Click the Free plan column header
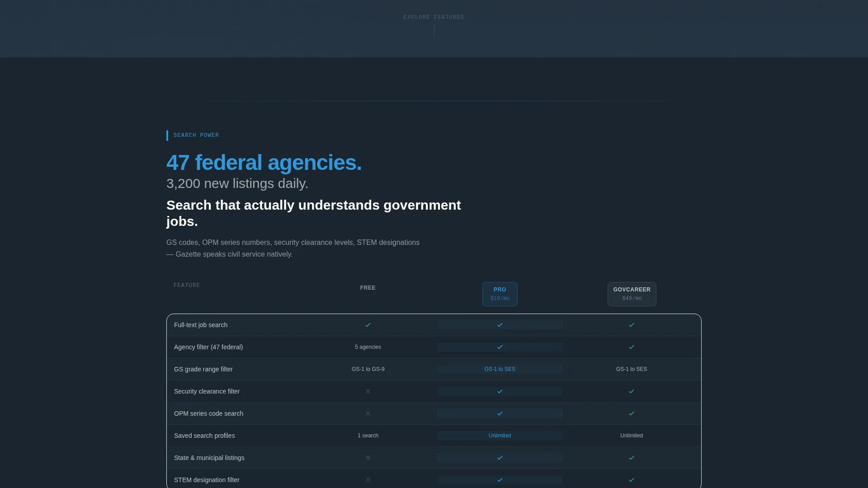 tap(368, 288)
